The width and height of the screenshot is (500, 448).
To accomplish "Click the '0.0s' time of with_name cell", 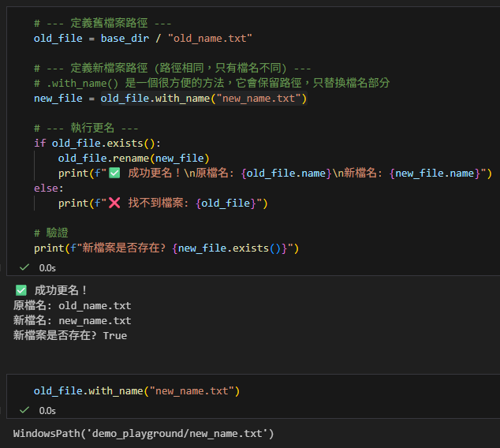I will coord(47,411).
